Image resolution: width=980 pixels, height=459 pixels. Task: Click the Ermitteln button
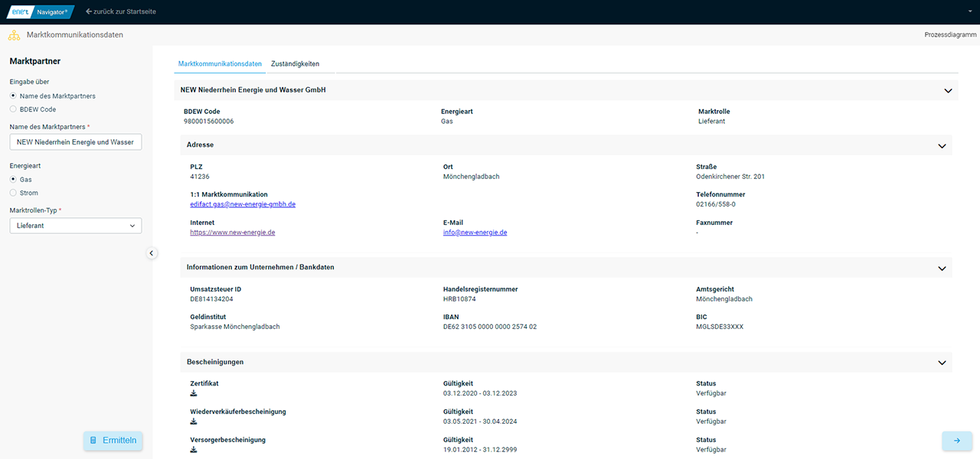click(113, 441)
